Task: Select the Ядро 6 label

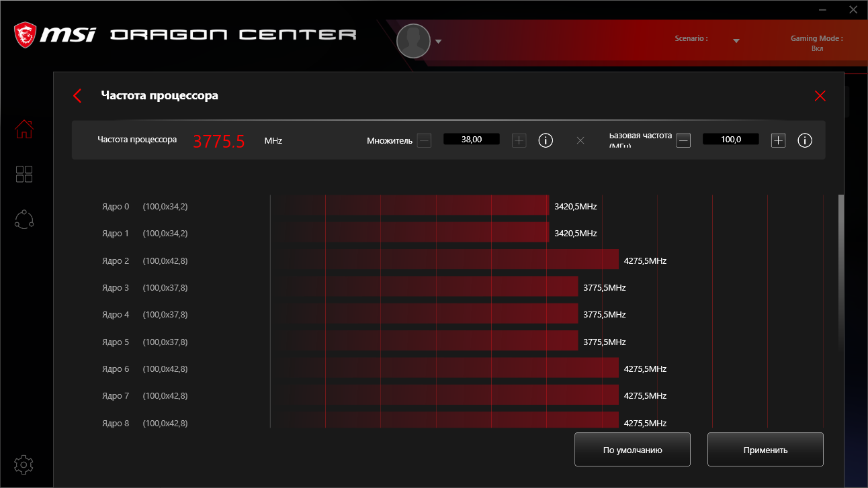Action: point(116,369)
